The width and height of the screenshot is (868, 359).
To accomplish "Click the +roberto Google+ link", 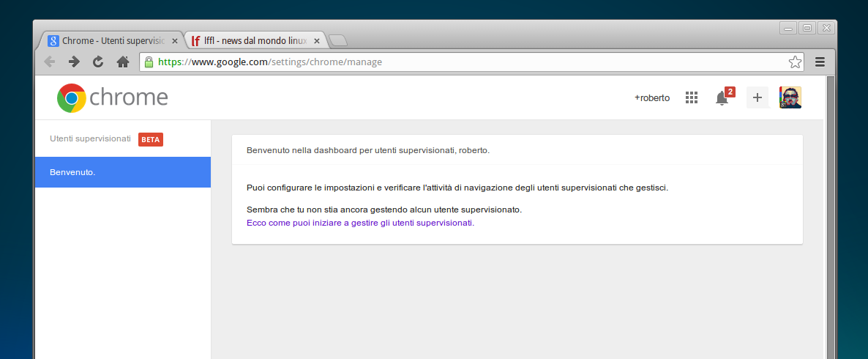I will tap(652, 98).
